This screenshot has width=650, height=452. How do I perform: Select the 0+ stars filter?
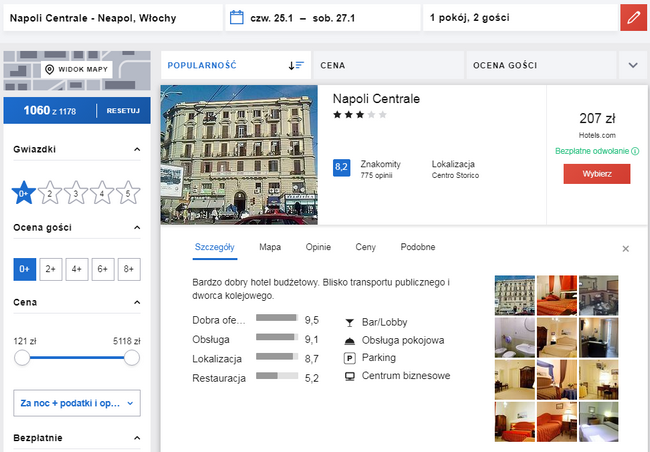point(24,193)
